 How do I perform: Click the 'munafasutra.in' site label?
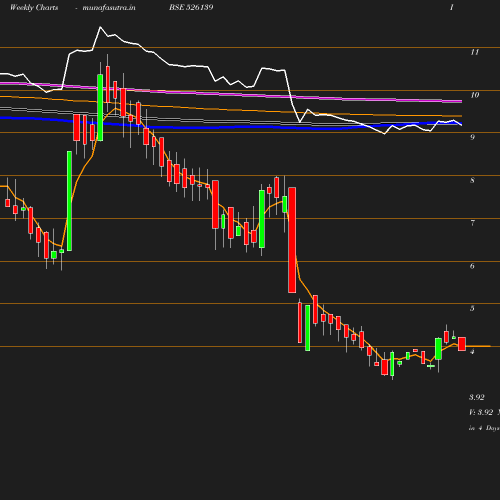coord(109,7)
